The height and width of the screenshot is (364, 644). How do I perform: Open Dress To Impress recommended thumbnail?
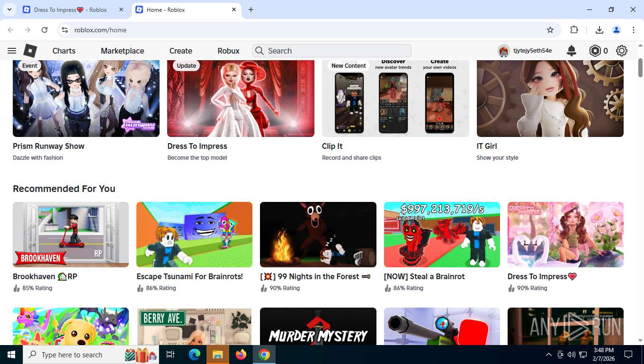565,235
